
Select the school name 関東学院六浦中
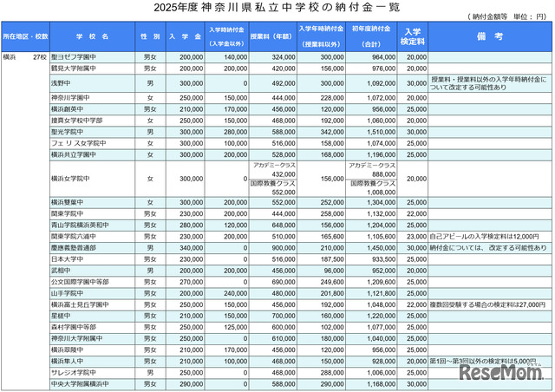click(x=74, y=236)
